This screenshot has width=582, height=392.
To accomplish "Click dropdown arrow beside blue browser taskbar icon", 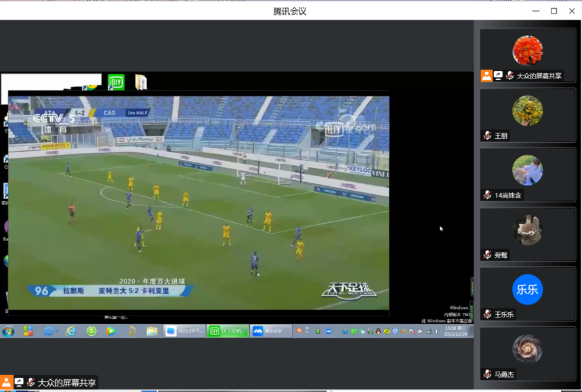I will click(x=57, y=331).
